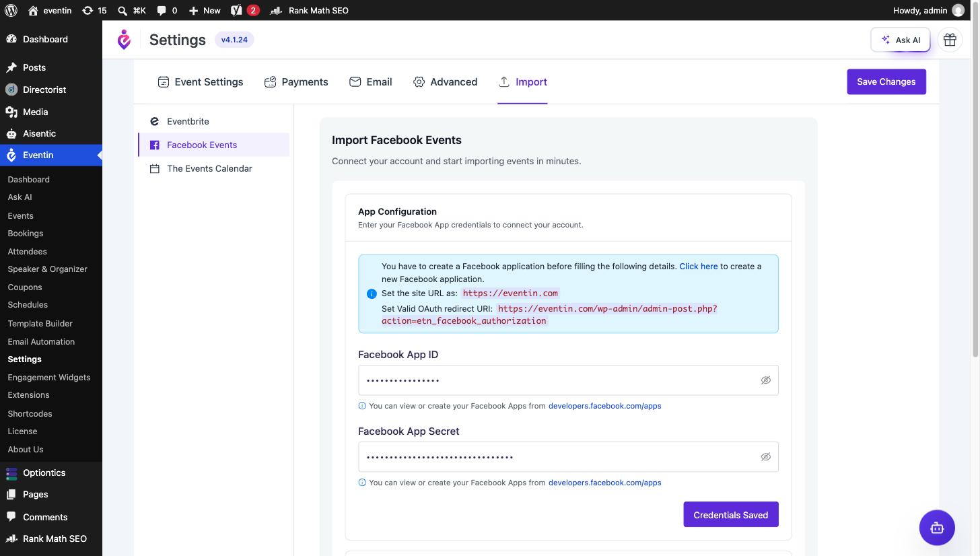Show the Facebook App ID value

coord(765,380)
